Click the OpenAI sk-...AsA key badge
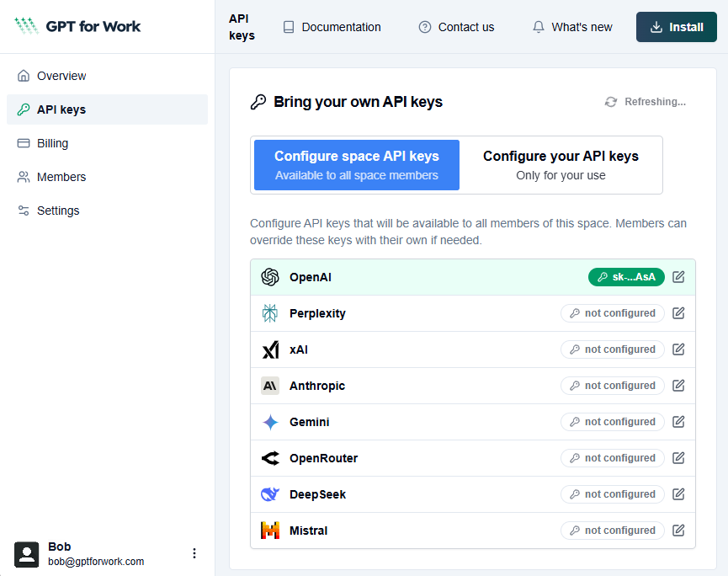 626,277
